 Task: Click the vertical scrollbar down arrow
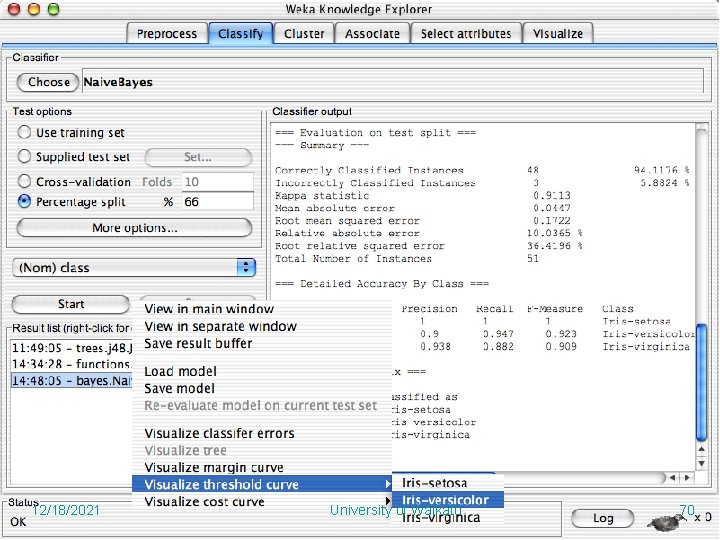click(701, 463)
